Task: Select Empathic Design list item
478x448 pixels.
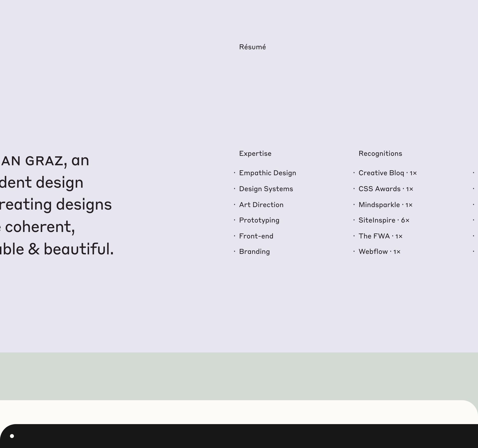Action: (x=267, y=173)
